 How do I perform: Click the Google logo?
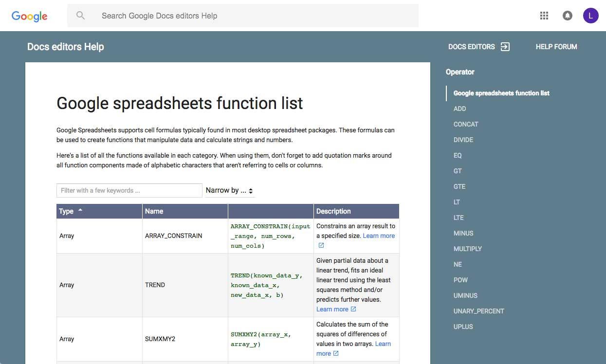(30, 16)
